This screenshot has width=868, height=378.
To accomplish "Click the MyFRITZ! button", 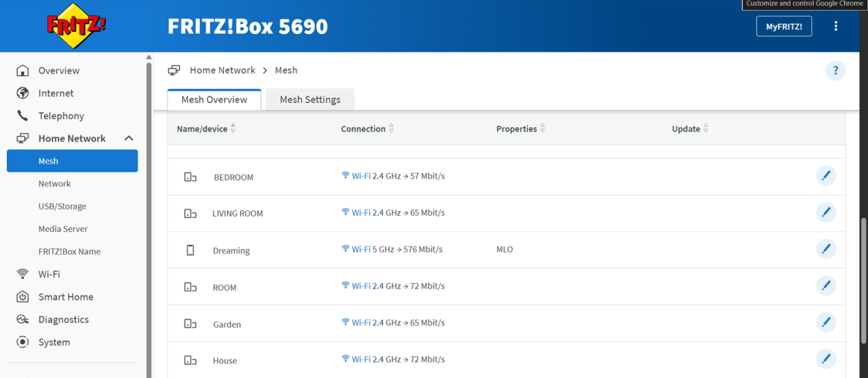I will pos(784,26).
